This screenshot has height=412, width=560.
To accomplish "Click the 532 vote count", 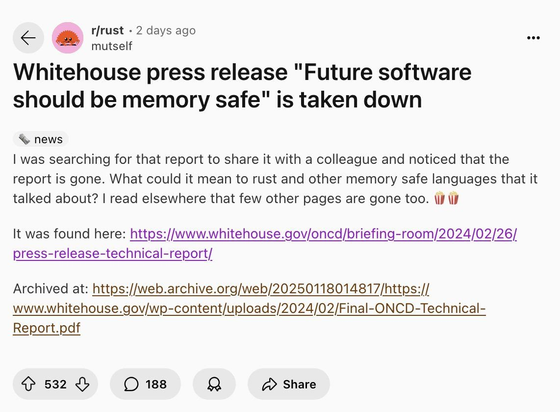I will point(55,384).
